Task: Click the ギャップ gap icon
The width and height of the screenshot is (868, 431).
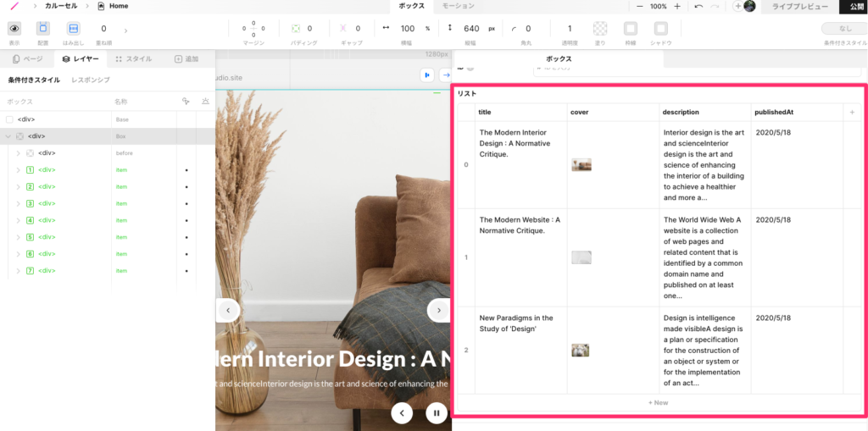Action: click(x=343, y=29)
